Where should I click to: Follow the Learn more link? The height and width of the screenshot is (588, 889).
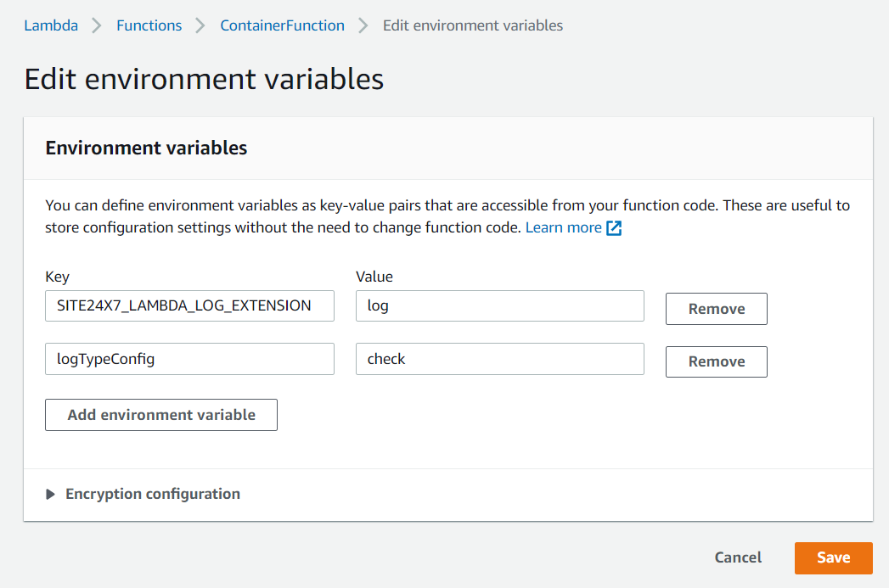(564, 227)
